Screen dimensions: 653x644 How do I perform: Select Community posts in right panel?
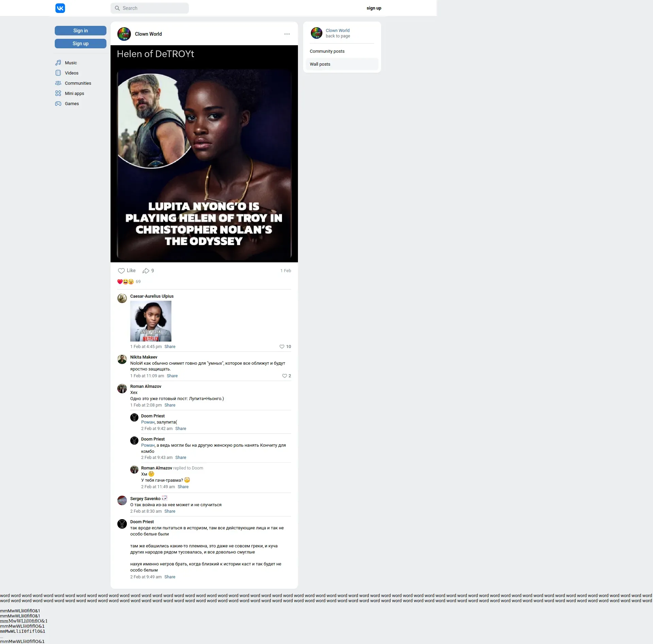coord(327,51)
